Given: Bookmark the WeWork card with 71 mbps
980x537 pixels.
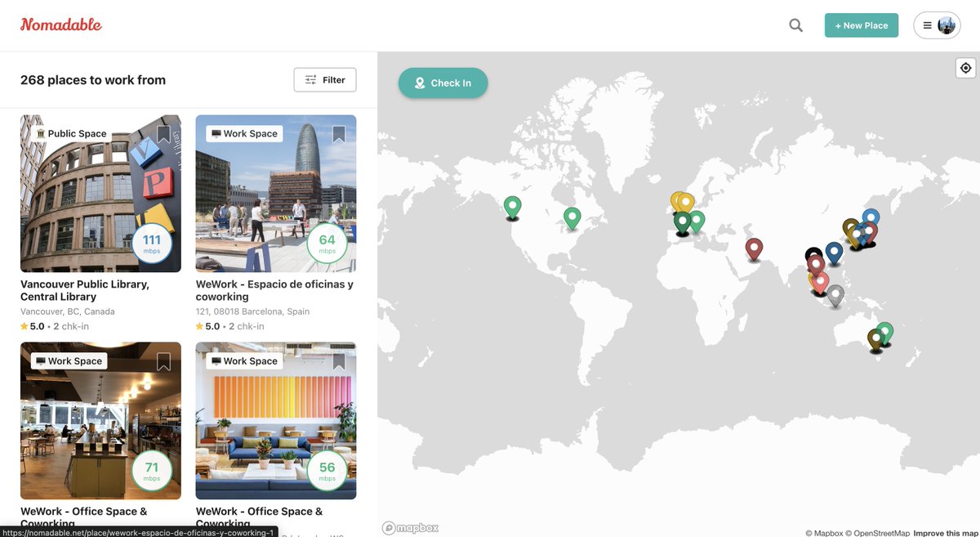Looking at the screenshot, I should [x=163, y=361].
